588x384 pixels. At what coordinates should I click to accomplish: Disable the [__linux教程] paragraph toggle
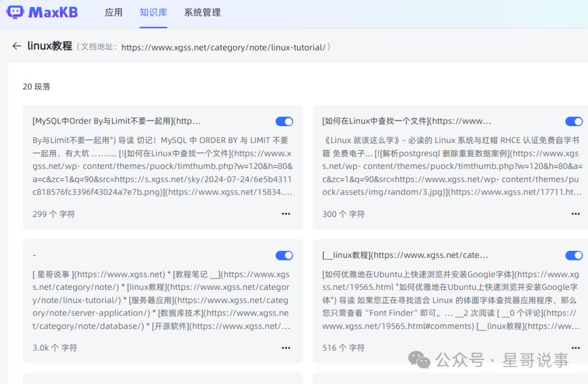(574, 256)
